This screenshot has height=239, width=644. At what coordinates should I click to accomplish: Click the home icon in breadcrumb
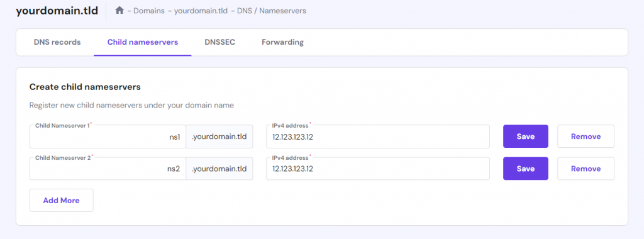119,10
